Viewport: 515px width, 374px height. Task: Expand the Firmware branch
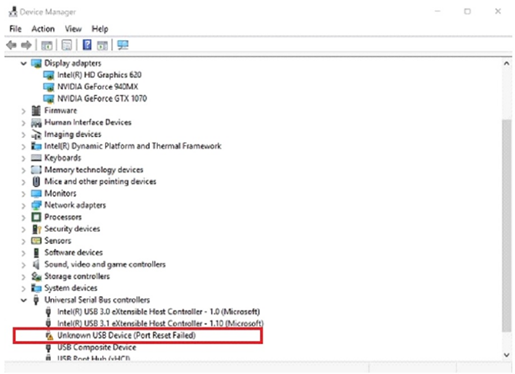[x=23, y=111]
